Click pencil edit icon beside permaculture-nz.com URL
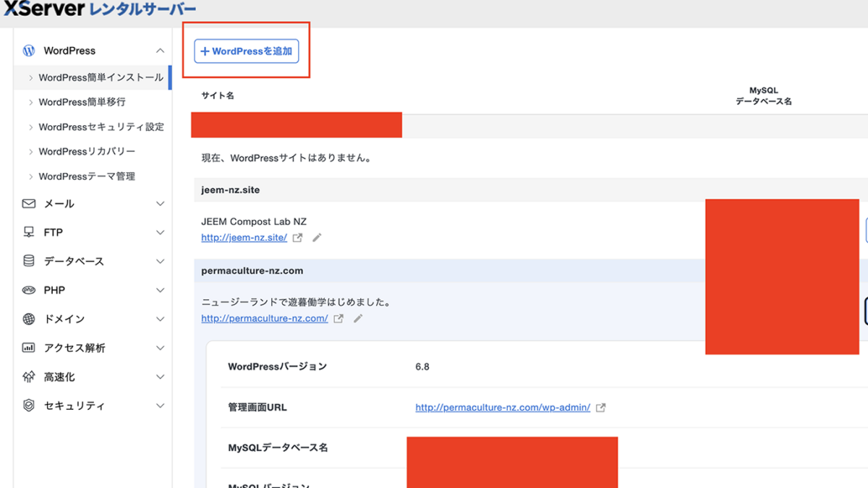Image resolution: width=868 pixels, height=488 pixels. coord(357,319)
